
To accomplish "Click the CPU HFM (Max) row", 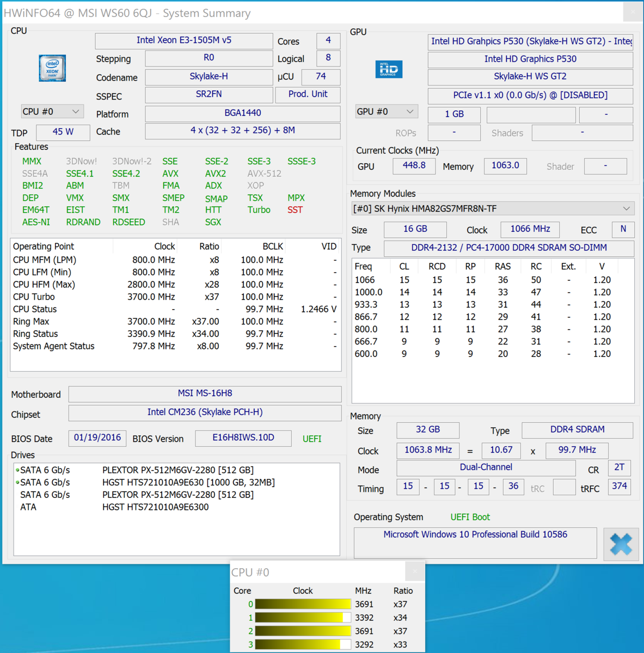I will tap(175, 284).
